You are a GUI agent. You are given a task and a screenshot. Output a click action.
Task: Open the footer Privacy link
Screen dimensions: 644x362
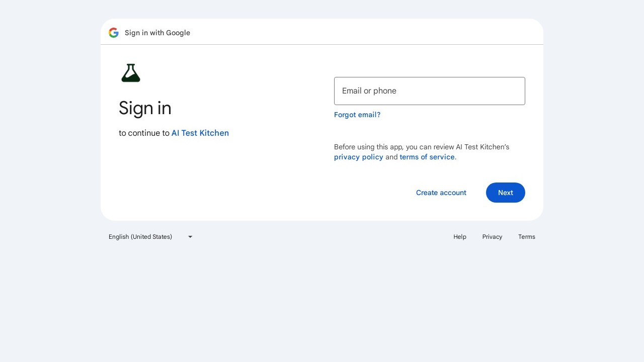(492, 237)
